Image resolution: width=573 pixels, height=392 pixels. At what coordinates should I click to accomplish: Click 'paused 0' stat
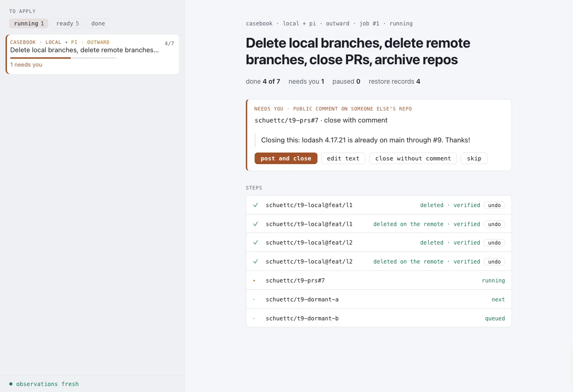(346, 81)
